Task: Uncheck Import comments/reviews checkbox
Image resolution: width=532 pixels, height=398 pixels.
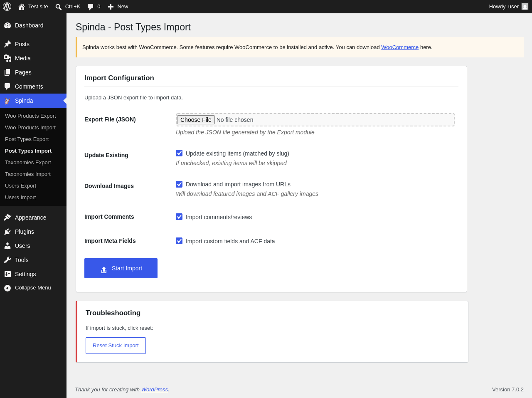Action: 179,217
